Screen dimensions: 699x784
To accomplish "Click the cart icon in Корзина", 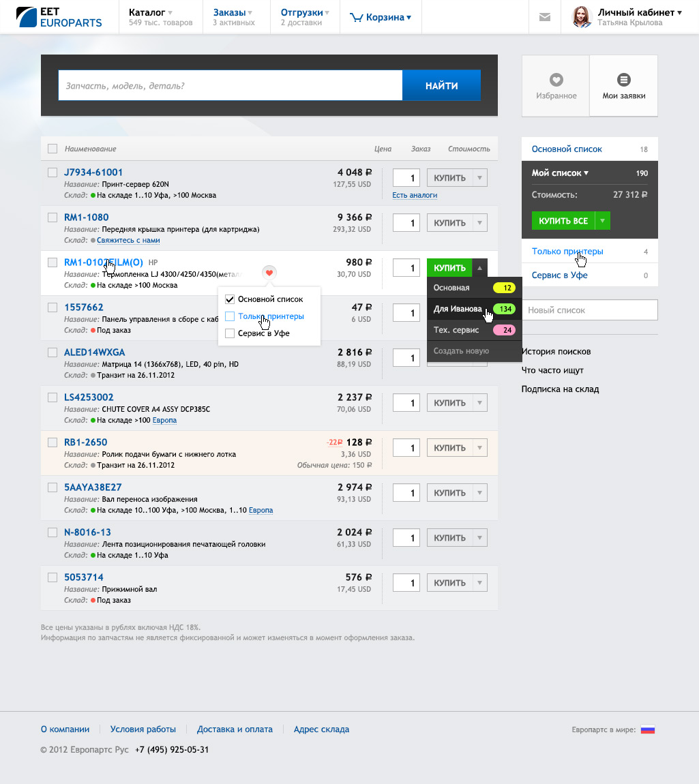I will pos(356,18).
